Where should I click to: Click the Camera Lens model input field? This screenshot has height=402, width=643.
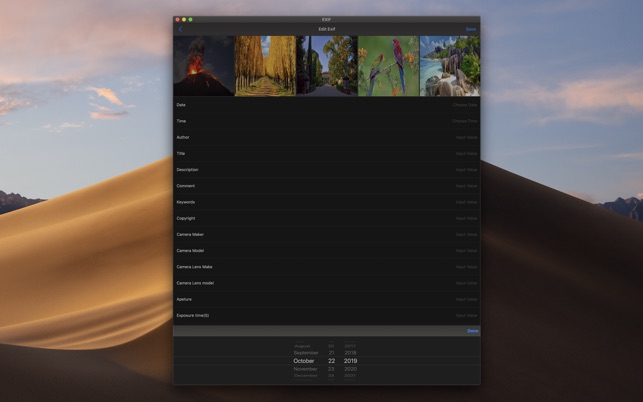[x=467, y=283]
